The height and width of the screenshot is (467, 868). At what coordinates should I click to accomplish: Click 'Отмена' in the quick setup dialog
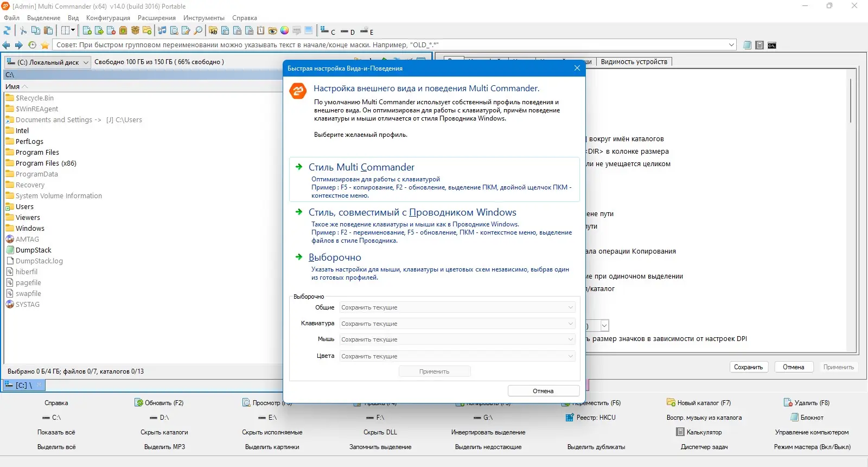click(x=544, y=391)
